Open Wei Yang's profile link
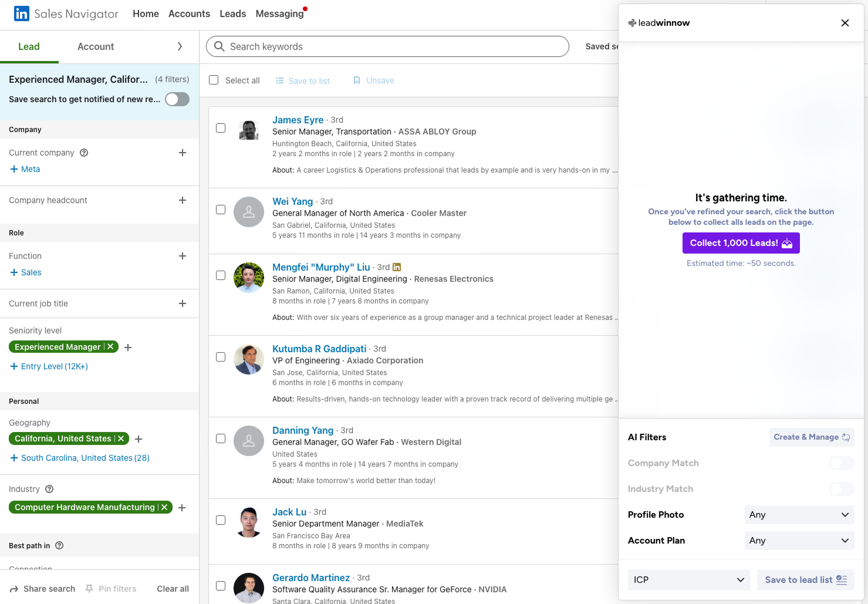868x604 pixels. click(x=292, y=201)
